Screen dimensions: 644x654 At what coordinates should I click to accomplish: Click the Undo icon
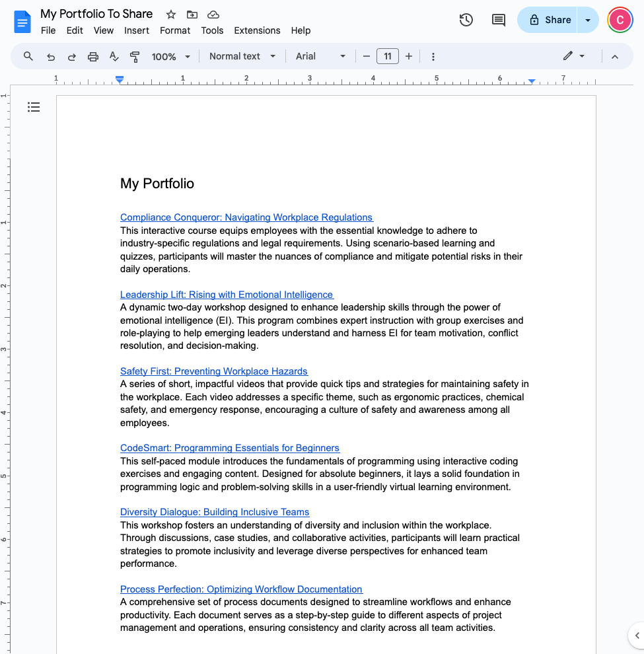click(x=50, y=56)
